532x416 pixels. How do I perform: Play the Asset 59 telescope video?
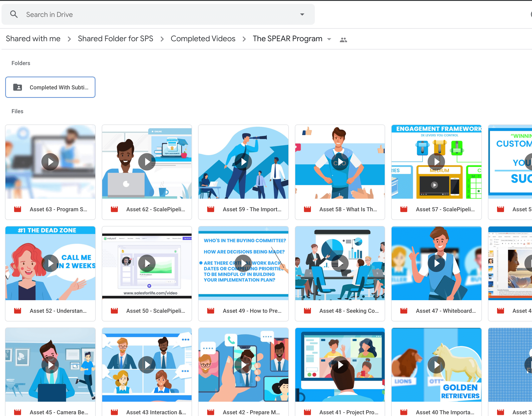tap(243, 162)
